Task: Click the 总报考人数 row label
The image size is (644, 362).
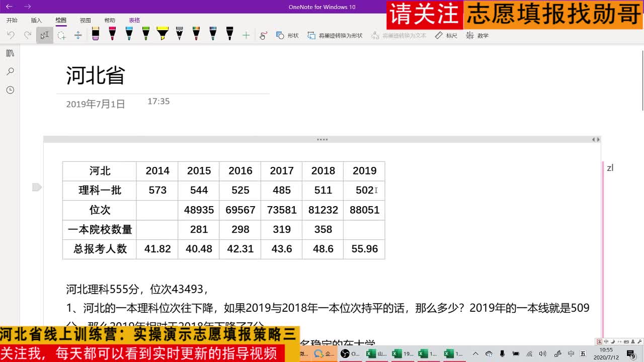Action: coord(100,249)
